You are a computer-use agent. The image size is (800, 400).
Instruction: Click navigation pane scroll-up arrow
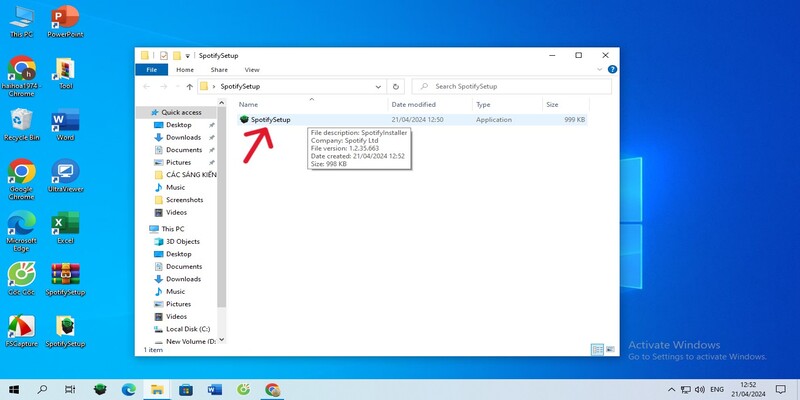(221, 103)
